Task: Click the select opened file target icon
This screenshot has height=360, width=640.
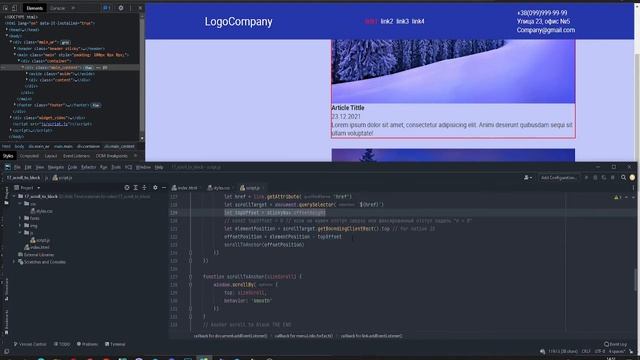Action: click(x=127, y=188)
